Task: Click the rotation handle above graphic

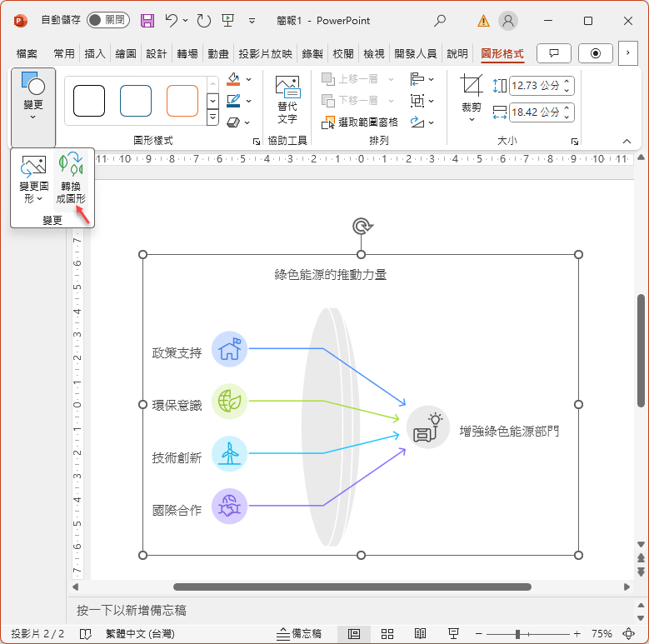Action: (x=362, y=226)
